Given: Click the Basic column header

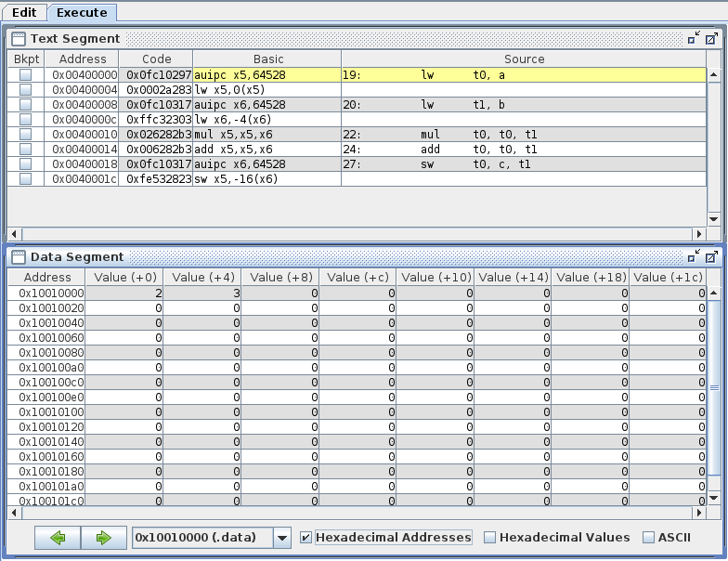Looking at the screenshot, I should point(267,59).
